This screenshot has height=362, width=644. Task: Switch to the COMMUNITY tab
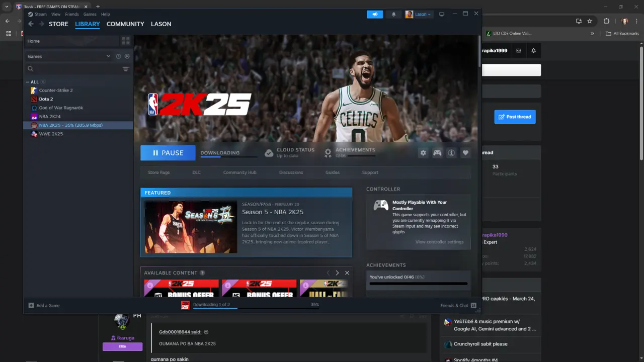coord(125,24)
